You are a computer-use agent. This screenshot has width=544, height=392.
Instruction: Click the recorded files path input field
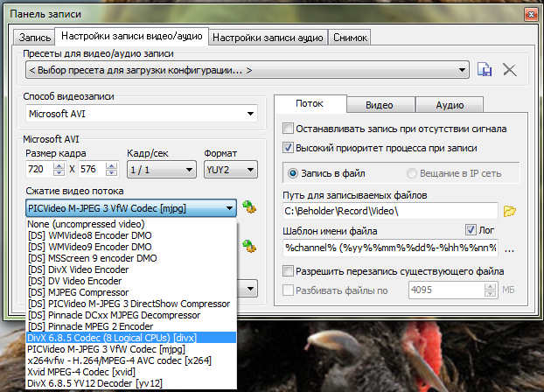click(389, 211)
